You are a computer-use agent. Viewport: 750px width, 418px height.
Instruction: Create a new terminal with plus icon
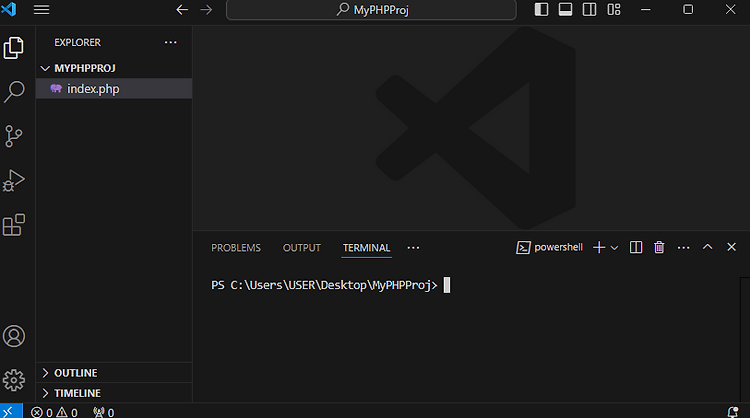[599, 247]
